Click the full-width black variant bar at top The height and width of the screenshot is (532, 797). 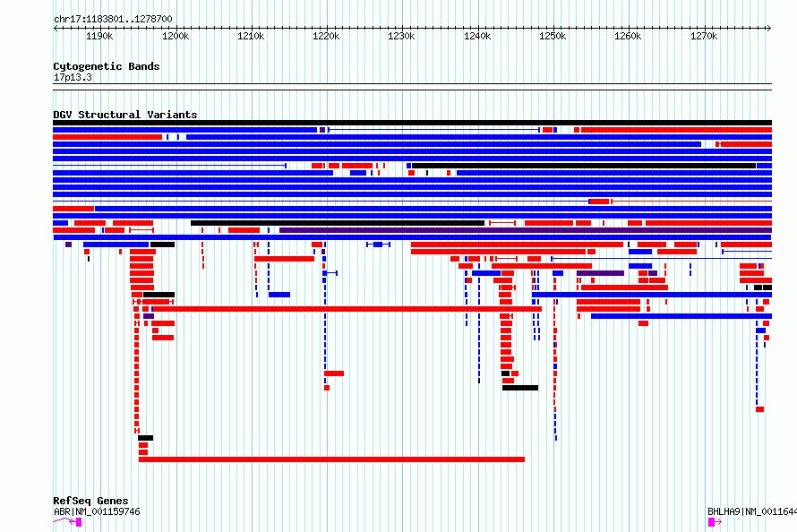(x=412, y=123)
